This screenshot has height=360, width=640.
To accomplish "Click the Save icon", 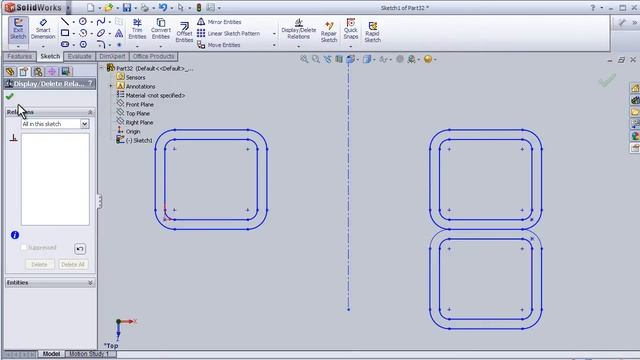I will [x=127, y=8].
